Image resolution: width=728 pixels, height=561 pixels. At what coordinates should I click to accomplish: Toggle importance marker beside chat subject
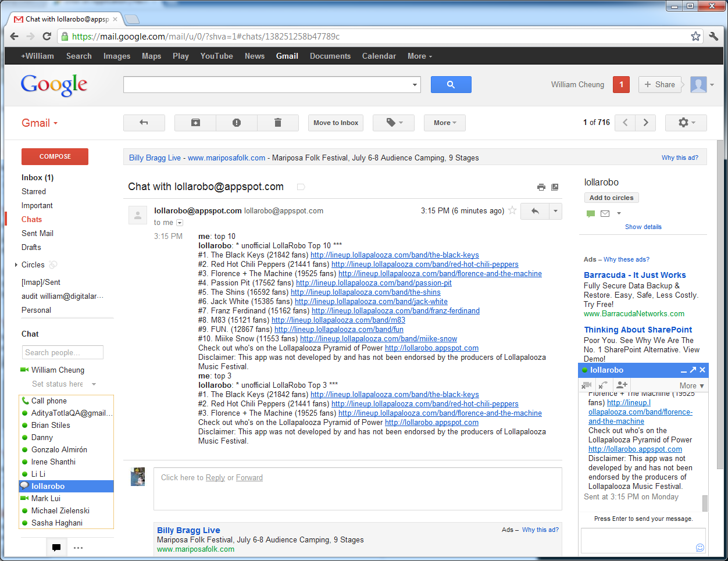coord(301,187)
